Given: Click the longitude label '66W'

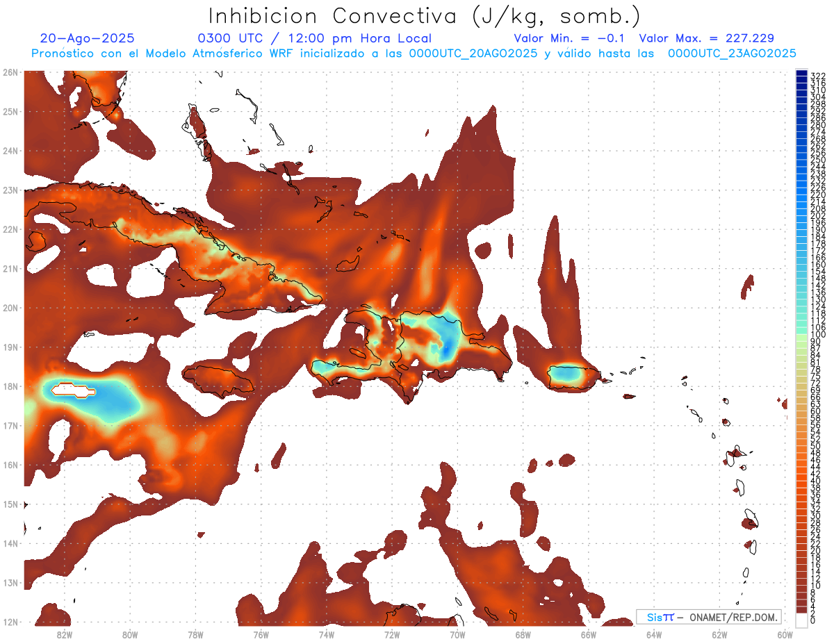Looking at the screenshot, I should click(x=589, y=634).
